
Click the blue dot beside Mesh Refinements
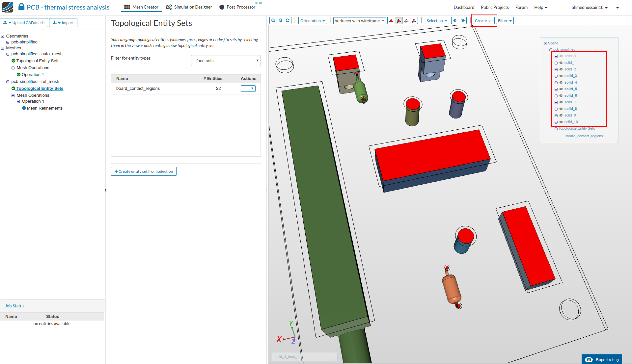click(x=24, y=108)
